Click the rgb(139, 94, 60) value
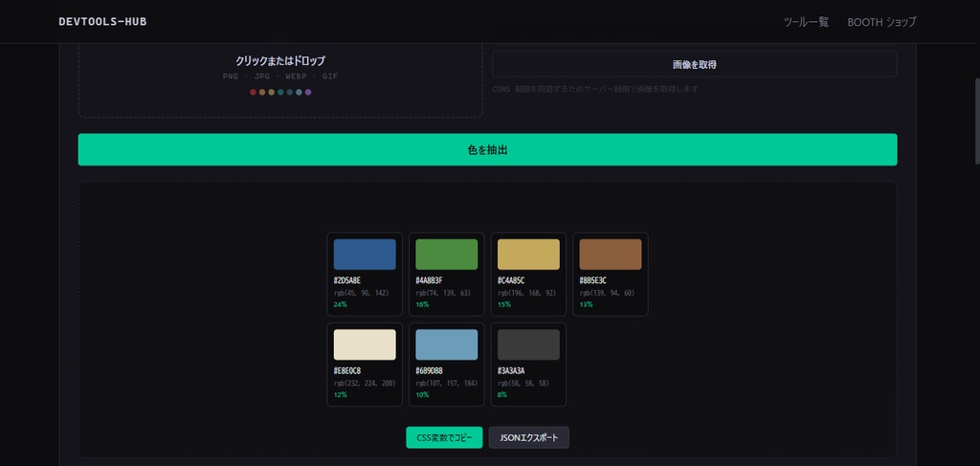Viewport: 980px width, 466px height. 607,293
